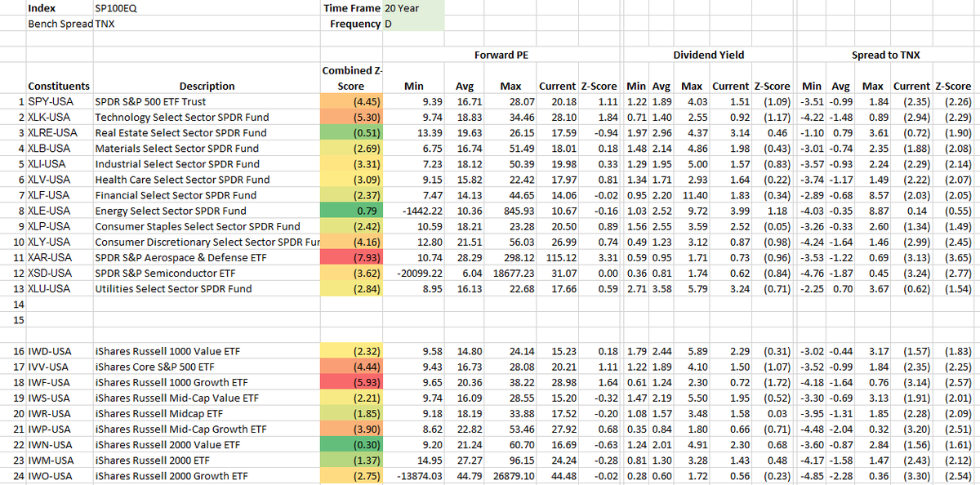The height and width of the screenshot is (485, 980).
Task: Click Energy Select's green 0.79 combined Z-score
Action: click(x=353, y=210)
